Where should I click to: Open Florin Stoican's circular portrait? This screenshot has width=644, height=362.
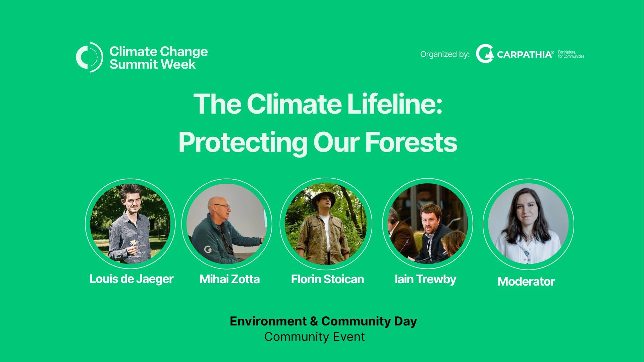[x=326, y=224]
